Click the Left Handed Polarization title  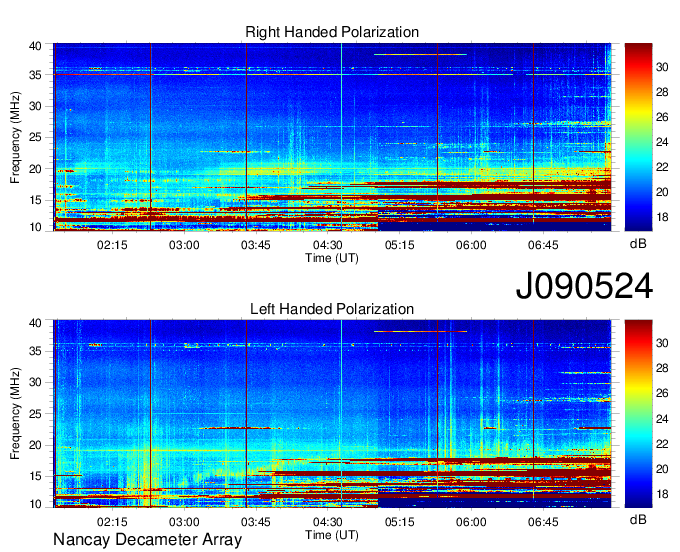[x=332, y=309]
